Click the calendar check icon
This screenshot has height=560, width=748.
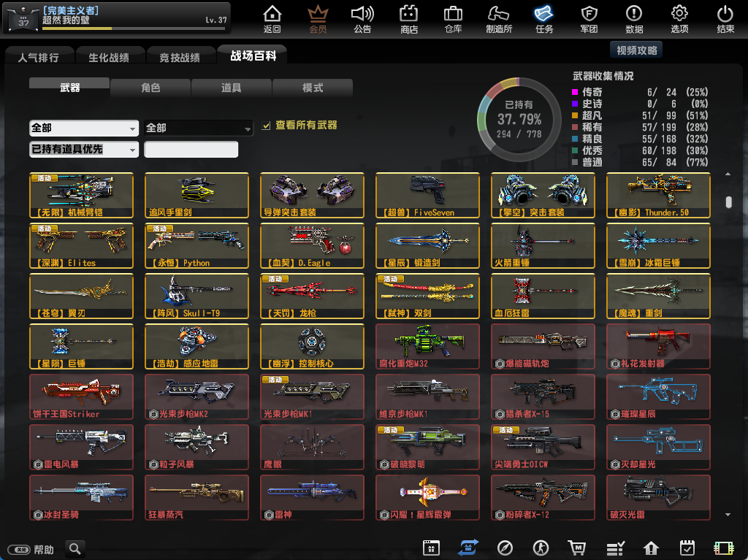click(x=687, y=548)
